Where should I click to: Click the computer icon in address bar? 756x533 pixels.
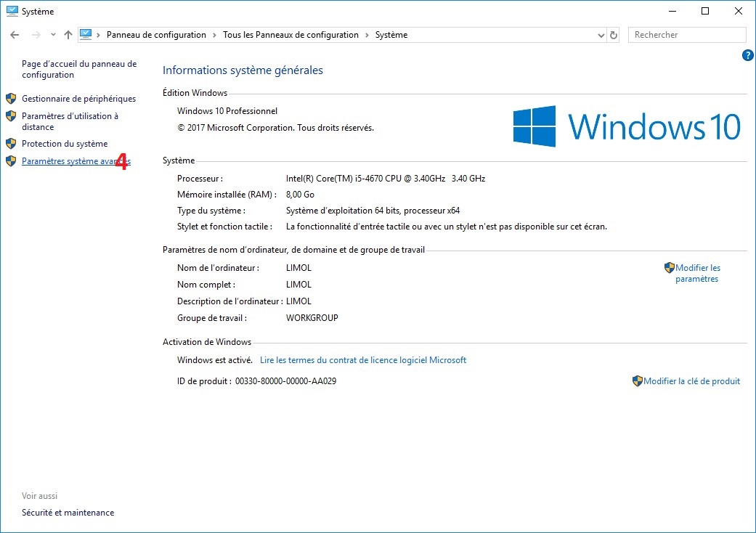click(86, 35)
